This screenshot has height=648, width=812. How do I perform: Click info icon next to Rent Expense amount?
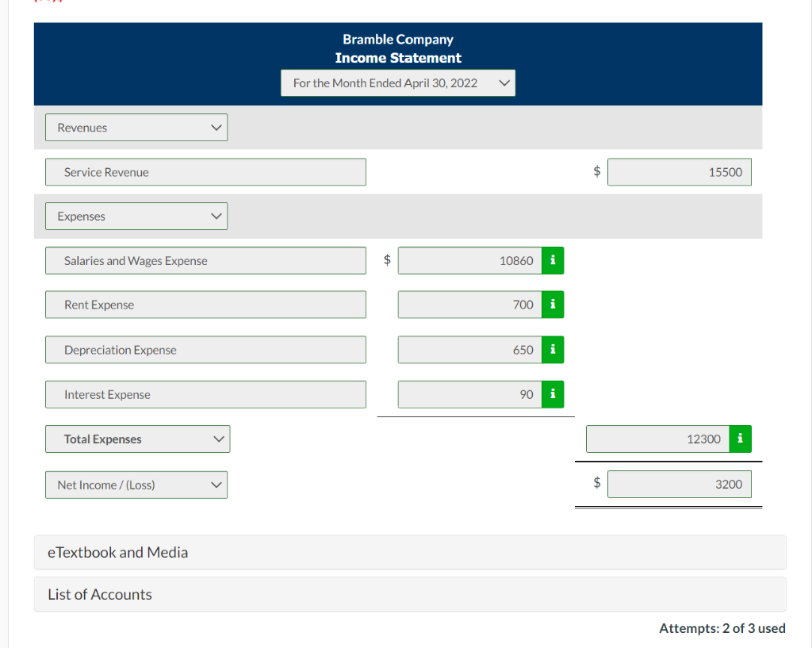pyautogui.click(x=552, y=305)
